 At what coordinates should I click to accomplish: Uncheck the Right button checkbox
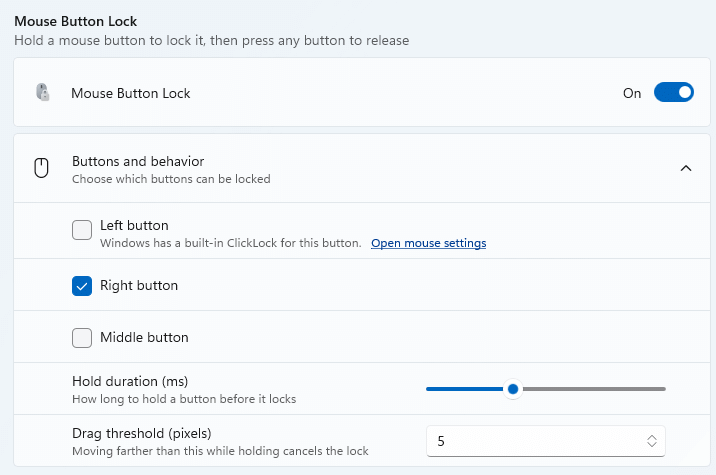click(82, 286)
